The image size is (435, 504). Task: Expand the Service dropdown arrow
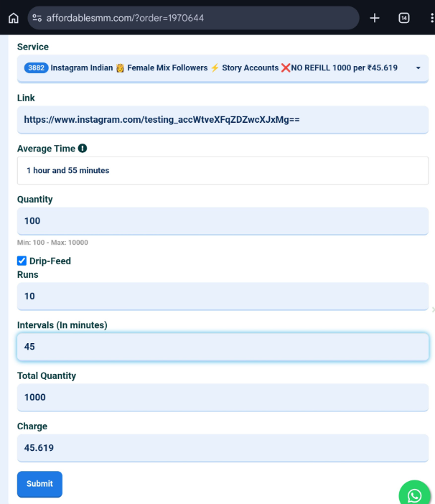pyautogui.click(x=418, y=67)
